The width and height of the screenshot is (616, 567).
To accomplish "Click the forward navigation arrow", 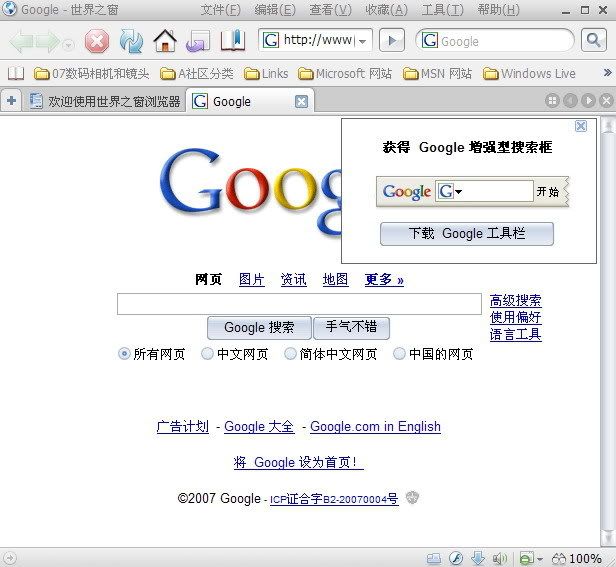I will tap(48, 41).
